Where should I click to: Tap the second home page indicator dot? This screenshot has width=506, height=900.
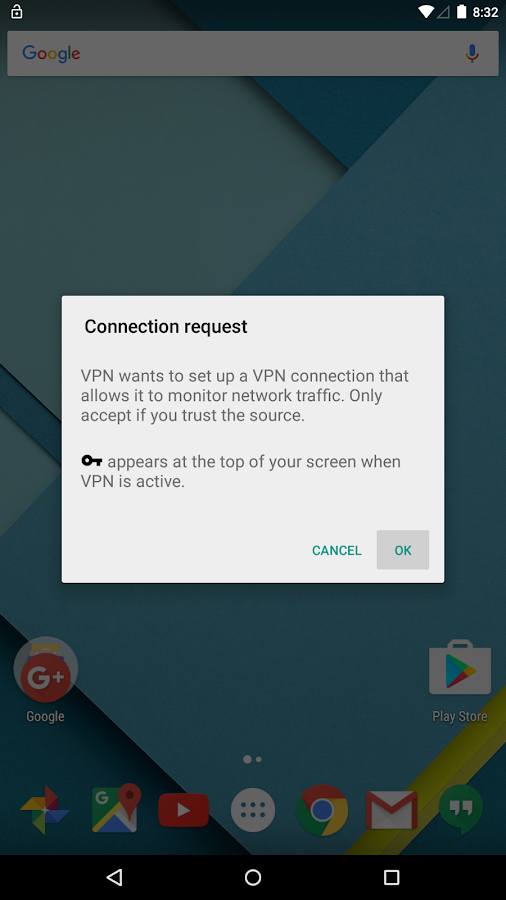tap(259, 759)
